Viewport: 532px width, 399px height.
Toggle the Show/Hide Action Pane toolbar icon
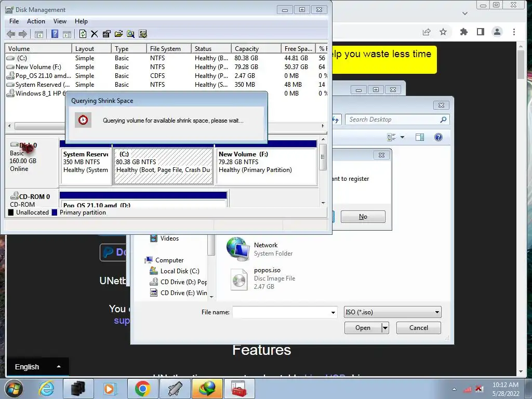(x=67, y=34)
